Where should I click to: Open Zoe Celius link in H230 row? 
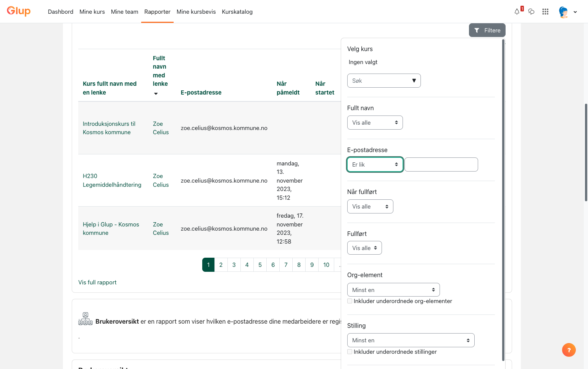[x=161, y=180]
